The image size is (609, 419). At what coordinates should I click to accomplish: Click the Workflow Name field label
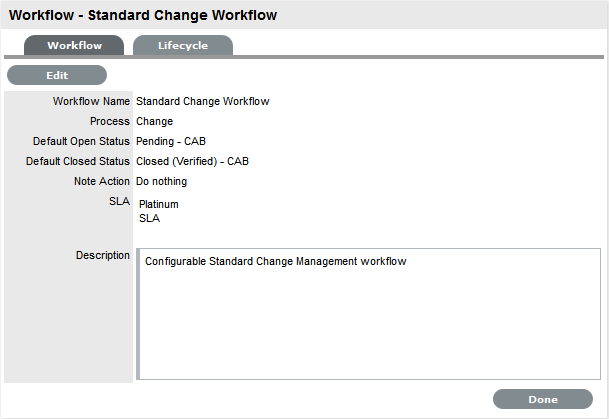click(91, 101)
